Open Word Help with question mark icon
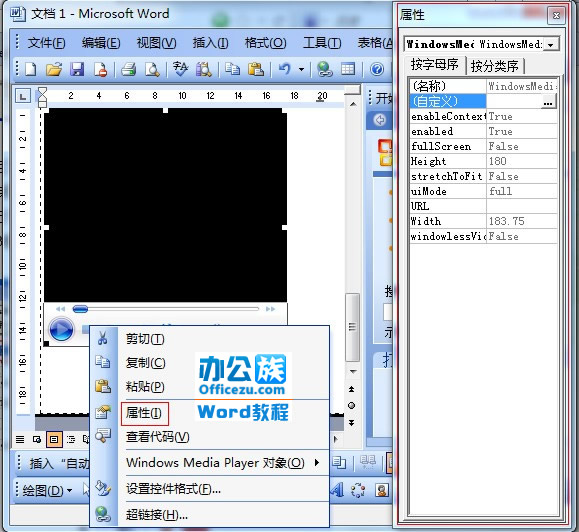 (377, 69)
